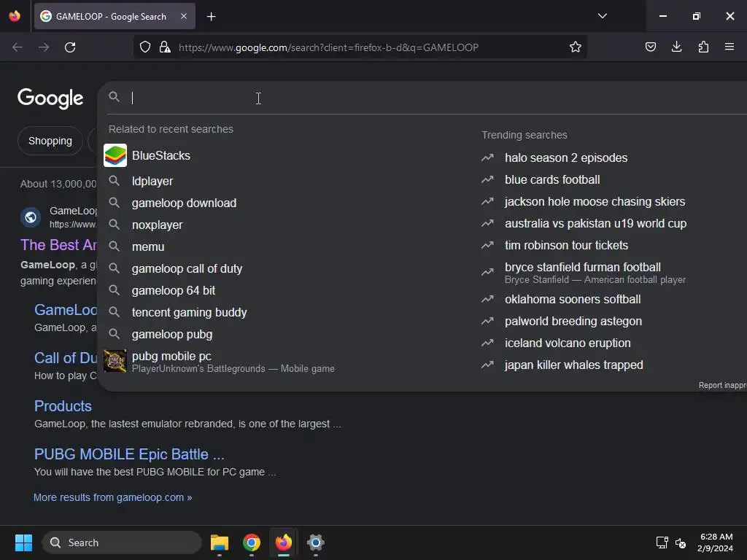Select noxplayer suggestion
This screenshot has width=747, height=560.
tap(157, 225)
